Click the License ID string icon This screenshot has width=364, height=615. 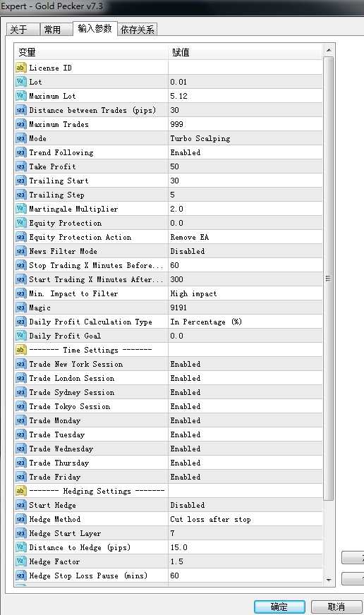(20, 68)
